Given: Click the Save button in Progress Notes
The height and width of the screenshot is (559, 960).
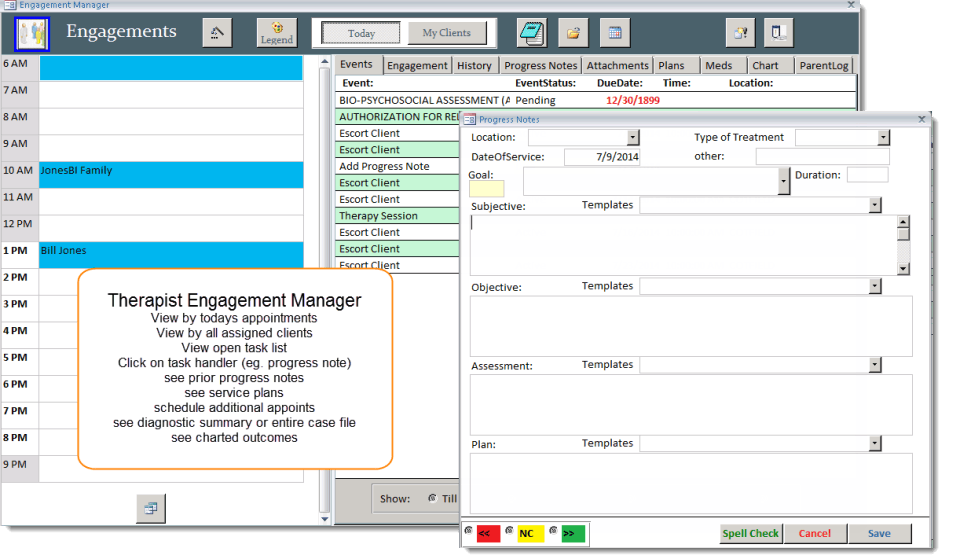Looking at the screenshot, I should [x=879, y=533].
